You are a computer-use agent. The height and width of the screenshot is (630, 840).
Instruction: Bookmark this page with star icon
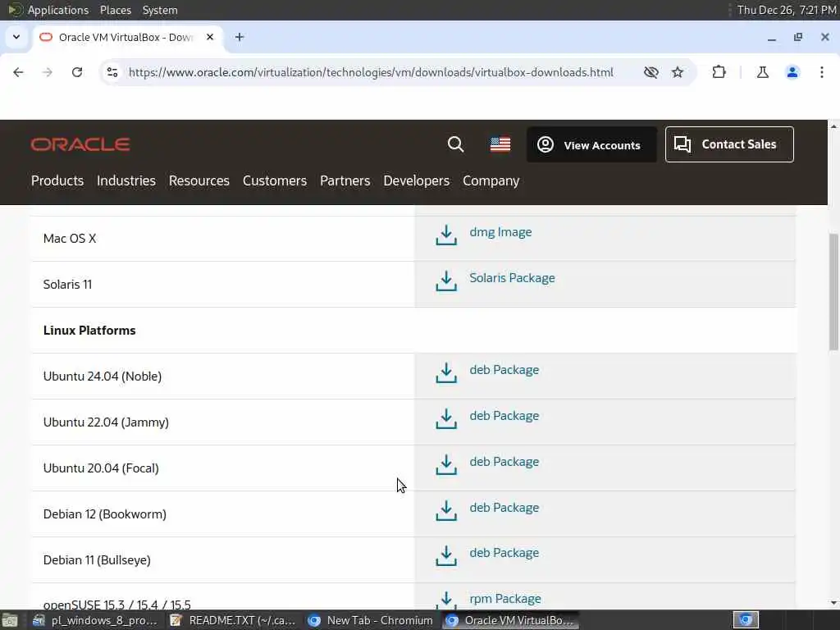click(x=678, y=72)
